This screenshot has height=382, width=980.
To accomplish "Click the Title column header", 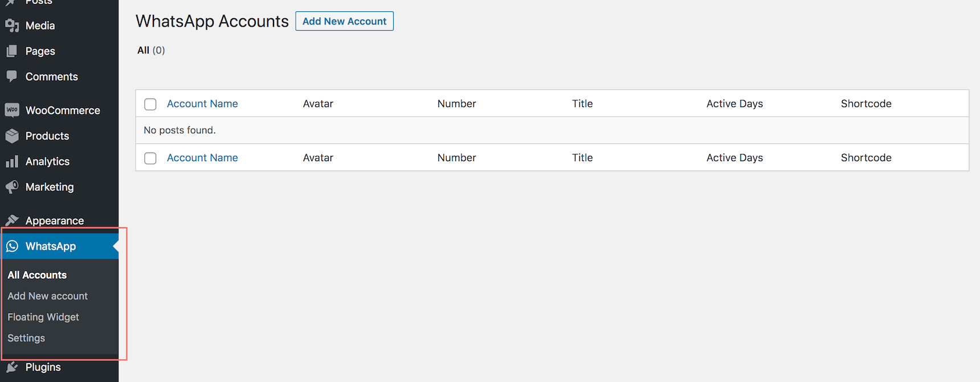I will pos(582,104).
